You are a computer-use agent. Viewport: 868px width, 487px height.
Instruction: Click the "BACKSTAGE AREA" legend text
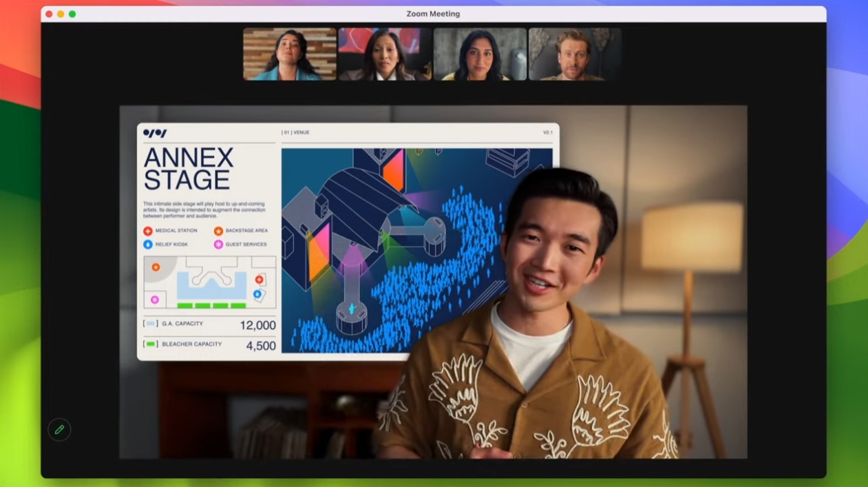pyautogui.click(x=246, y=231)
